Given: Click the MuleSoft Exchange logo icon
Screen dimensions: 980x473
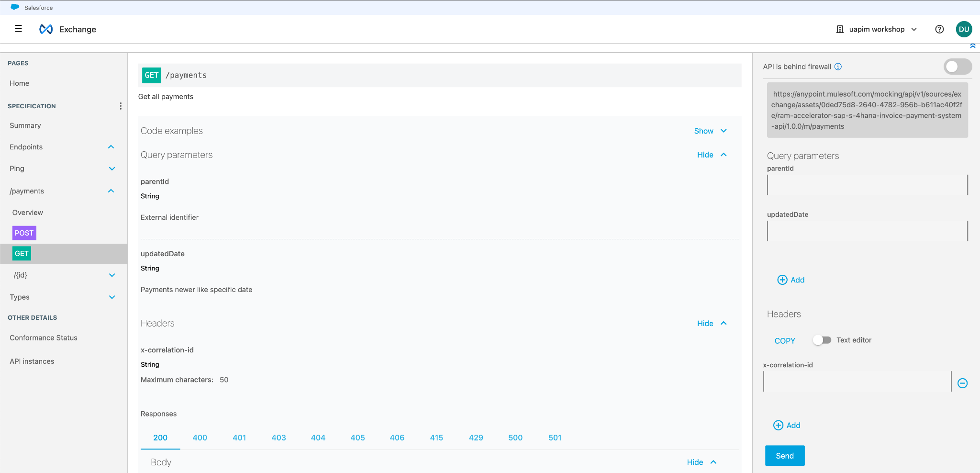Looking at the screenshot, I should [x=46, y=29].
